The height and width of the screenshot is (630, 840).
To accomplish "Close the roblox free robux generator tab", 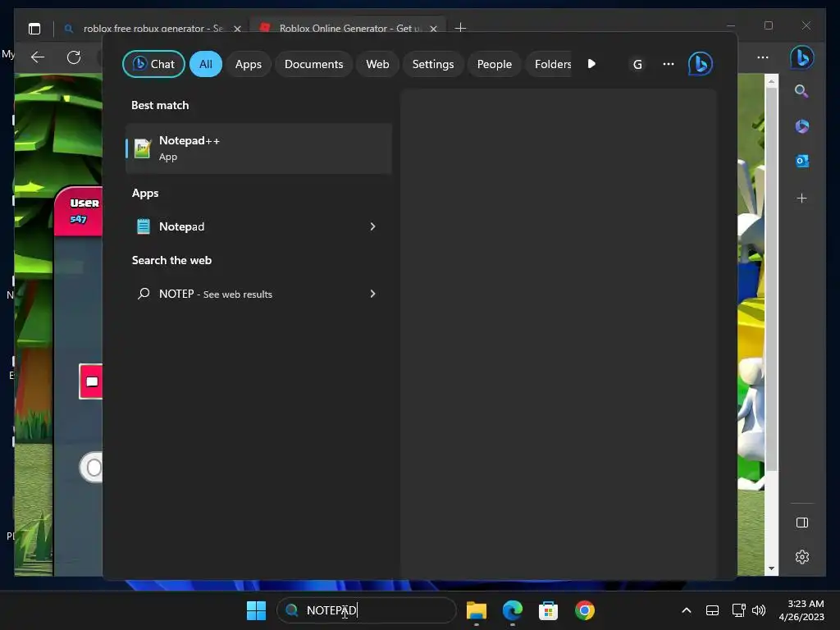I will tap(237, 29).
